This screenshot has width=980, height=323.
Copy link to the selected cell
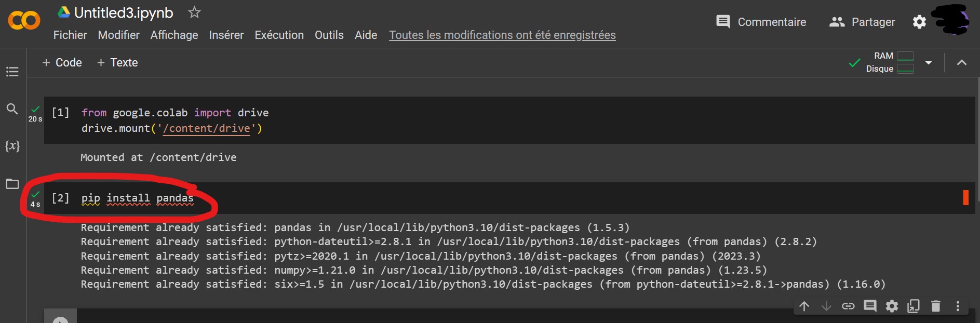[x=848, y=306]
